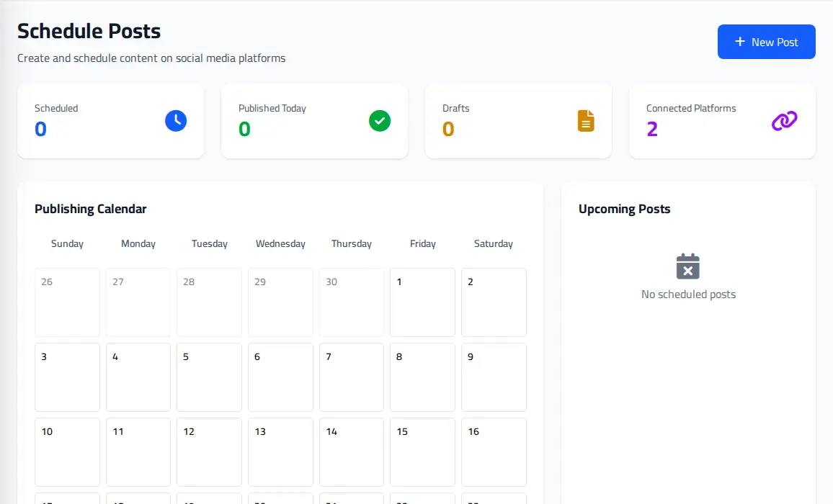The image size is (833, 504).
Task: Click the 'Create and schedule content' subtitle
Action: click(x=151, y=58)
